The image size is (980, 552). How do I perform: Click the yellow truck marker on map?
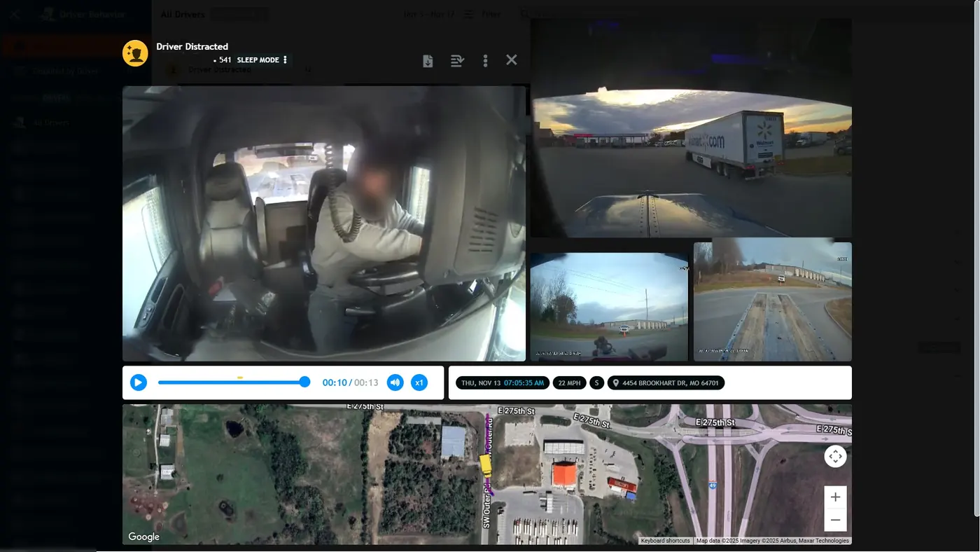[485, 466]
